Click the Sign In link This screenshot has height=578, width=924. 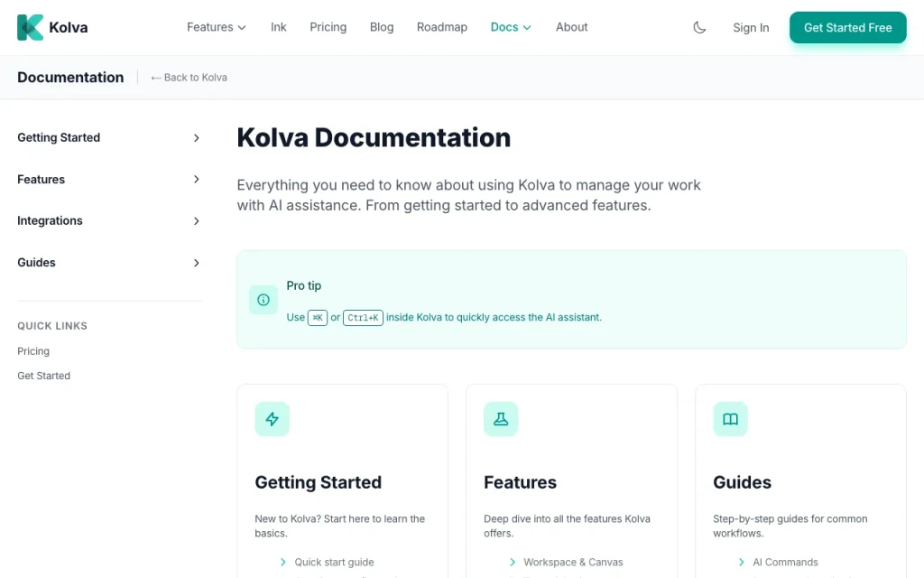(x=751, y=28)
